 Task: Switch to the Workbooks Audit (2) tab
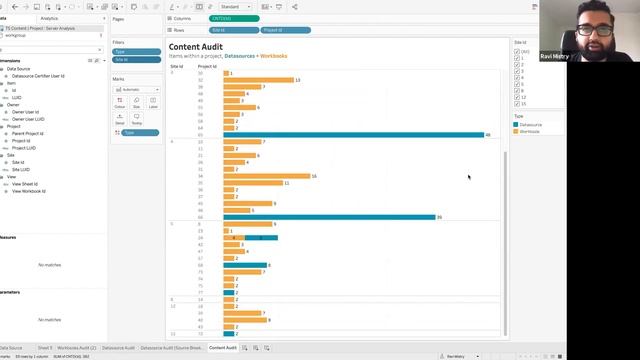point(76,348)
